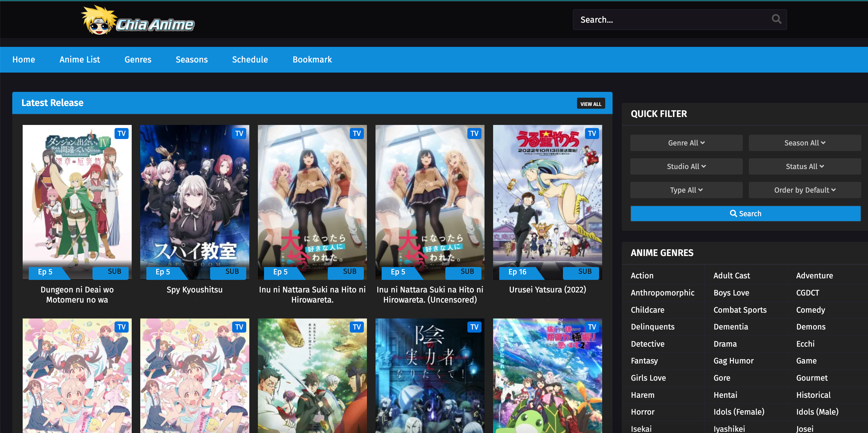868x433 pixels.
Task: Expand the Season All dropdown
Action: (804, 143)
